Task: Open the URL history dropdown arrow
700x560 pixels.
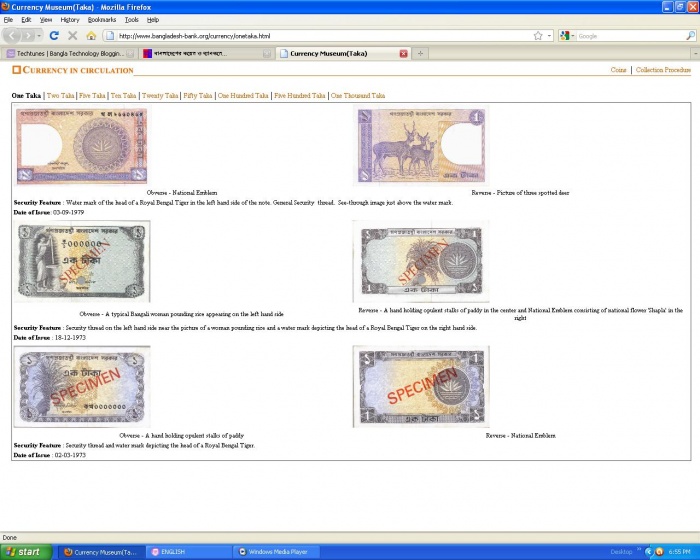Action: pos(549,36)
